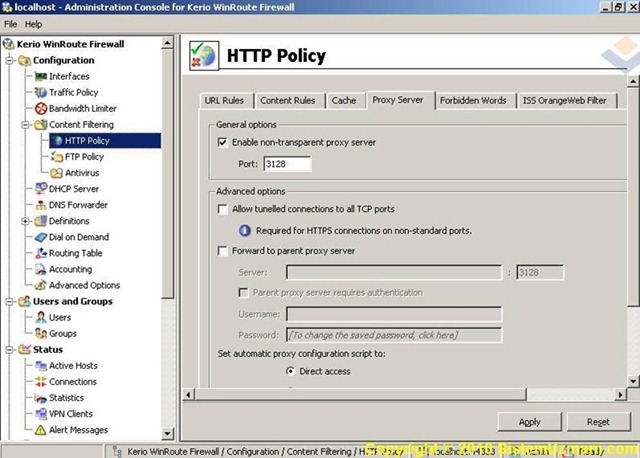Toggle Enable non-transparent proxy server checkbox

pyautogui.click(x=222, y=142)
